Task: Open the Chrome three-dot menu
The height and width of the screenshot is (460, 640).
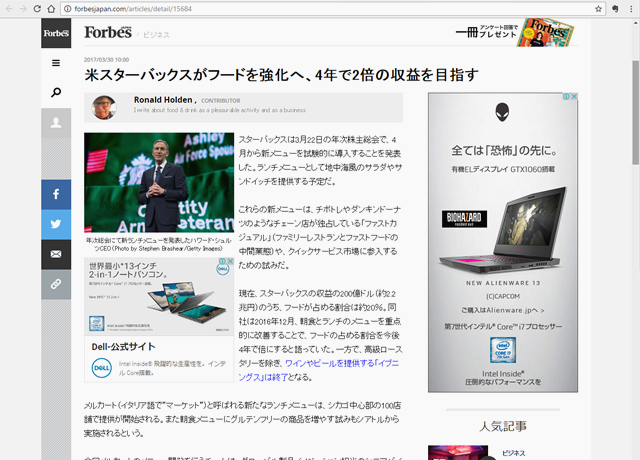Action: (x=629, y=8)
